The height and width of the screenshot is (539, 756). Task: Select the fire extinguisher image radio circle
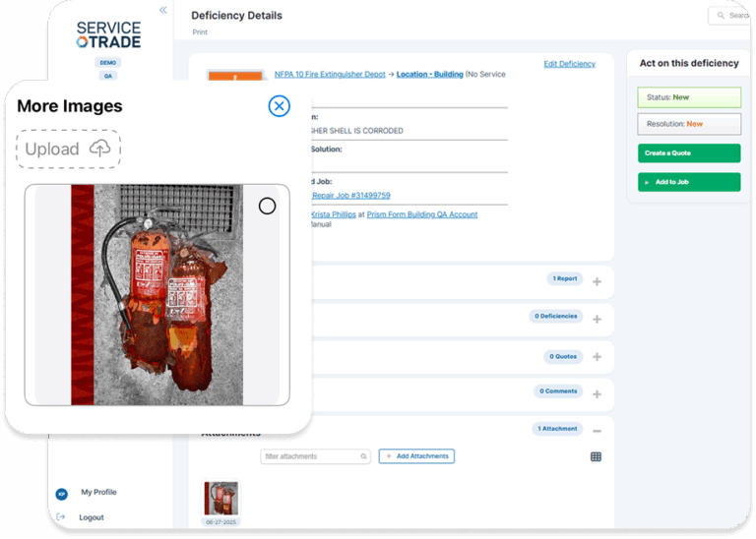267,206
